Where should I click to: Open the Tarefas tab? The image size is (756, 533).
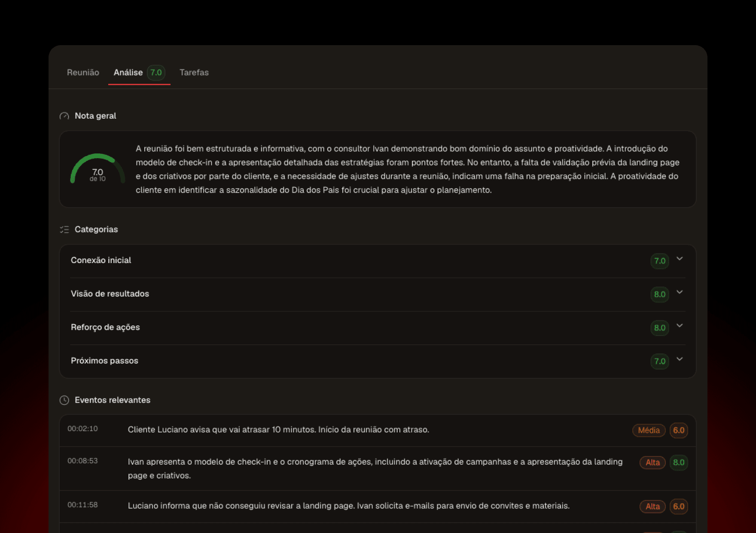coord(194,73)
